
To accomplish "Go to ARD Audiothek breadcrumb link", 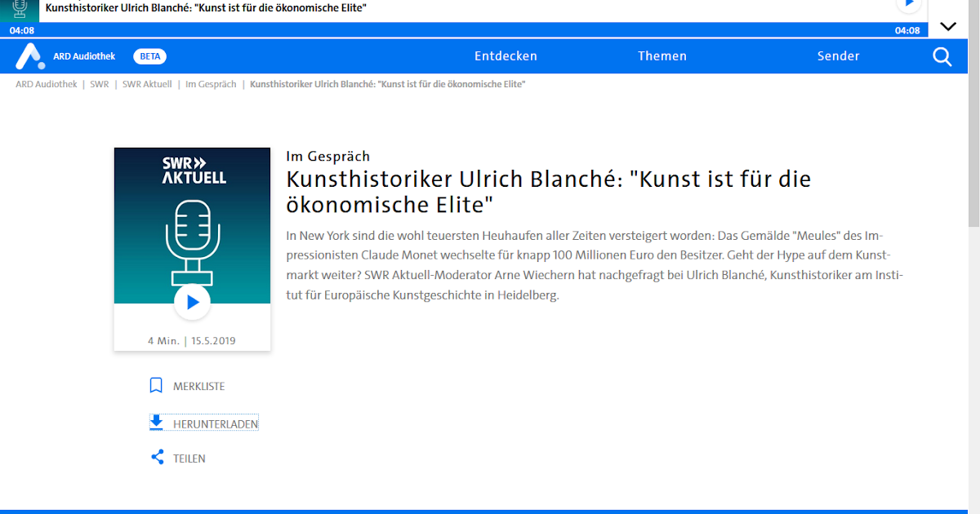I will click(47, 84).
